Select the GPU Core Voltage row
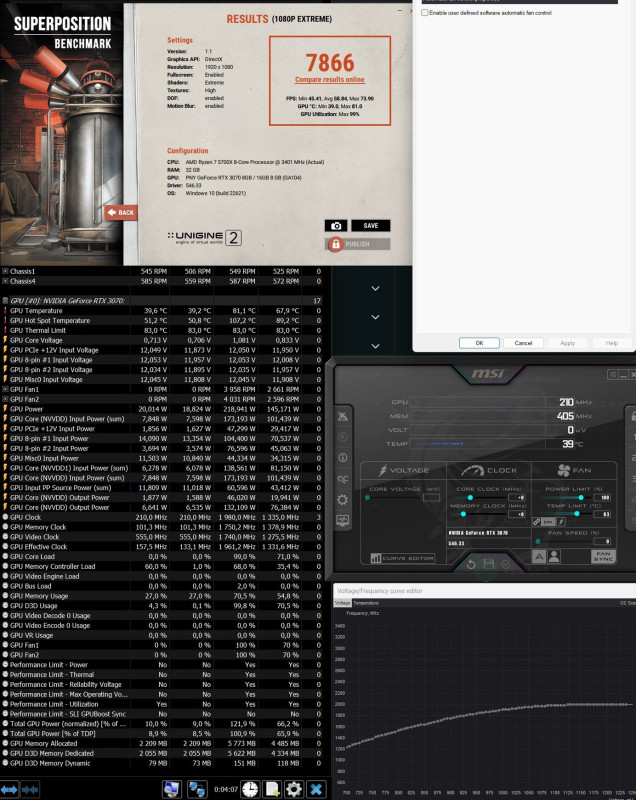This screenshot has width=636, height=800. coord(163,340)
